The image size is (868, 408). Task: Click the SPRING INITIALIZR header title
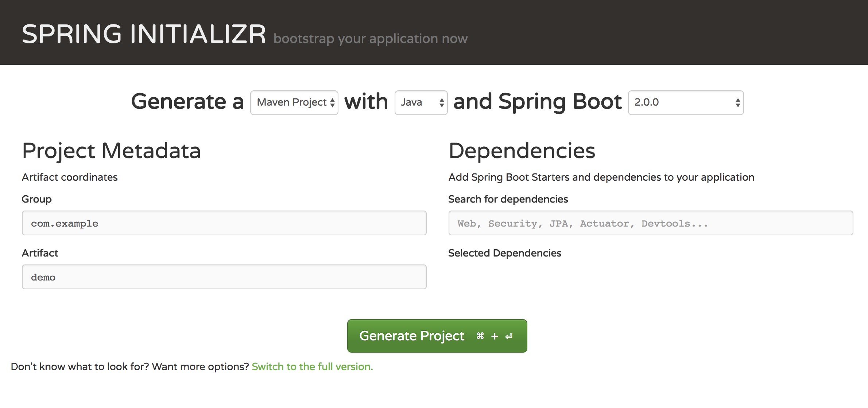144,34
